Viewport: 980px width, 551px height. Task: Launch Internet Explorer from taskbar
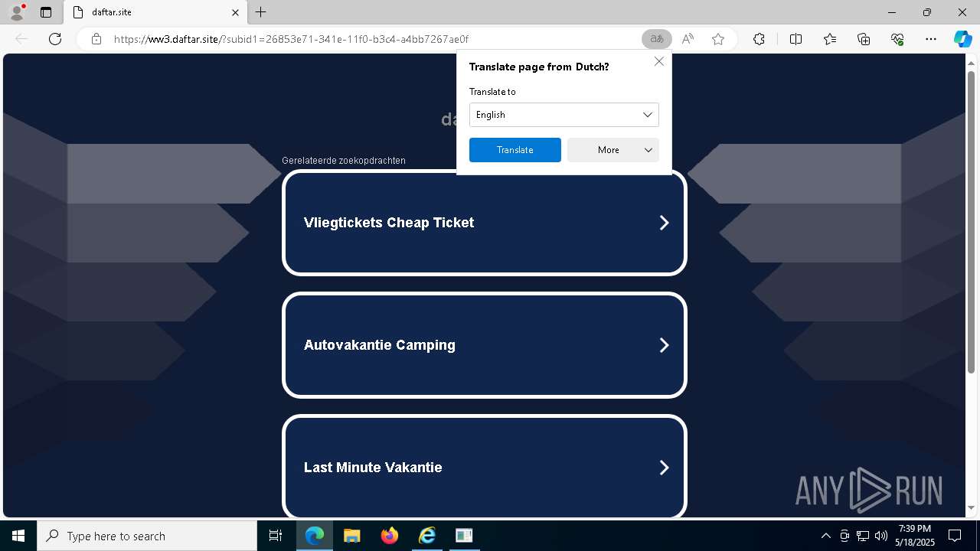pyautogui.click(x=426, y=536)
